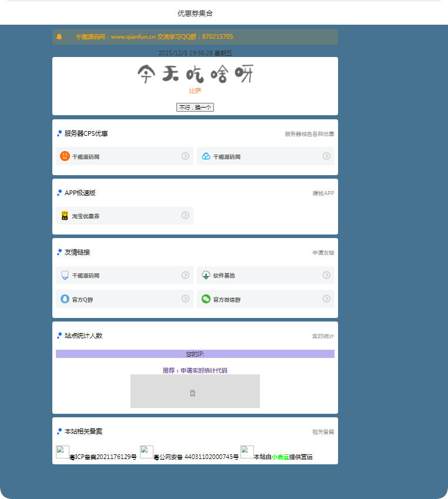Click the pin icon beside APP极速版
The height and width of the screenshot is (499, 448).
pos(59,193)
